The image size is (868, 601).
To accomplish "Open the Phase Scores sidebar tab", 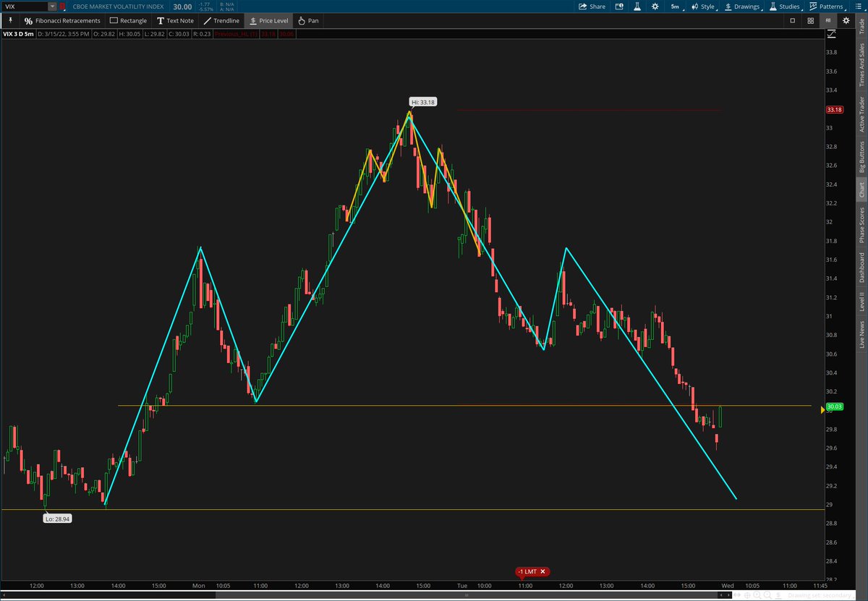I will pyautogui.click(x=861, y=225).
